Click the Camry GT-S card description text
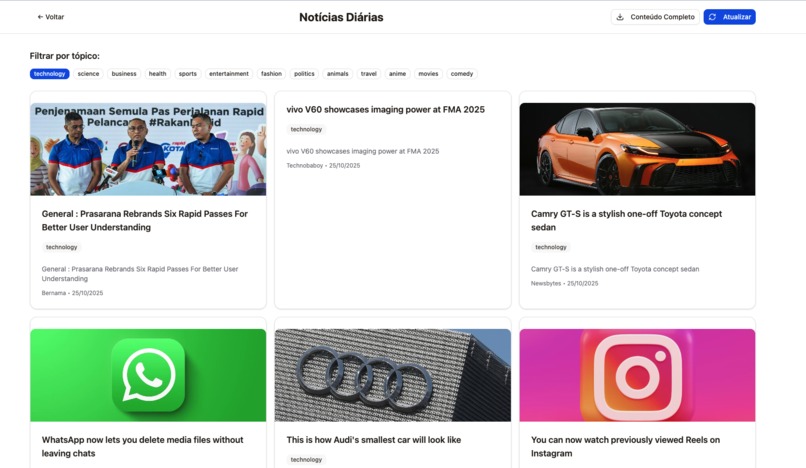The width and height of the screenshot is (806, 468). (615, 269)
